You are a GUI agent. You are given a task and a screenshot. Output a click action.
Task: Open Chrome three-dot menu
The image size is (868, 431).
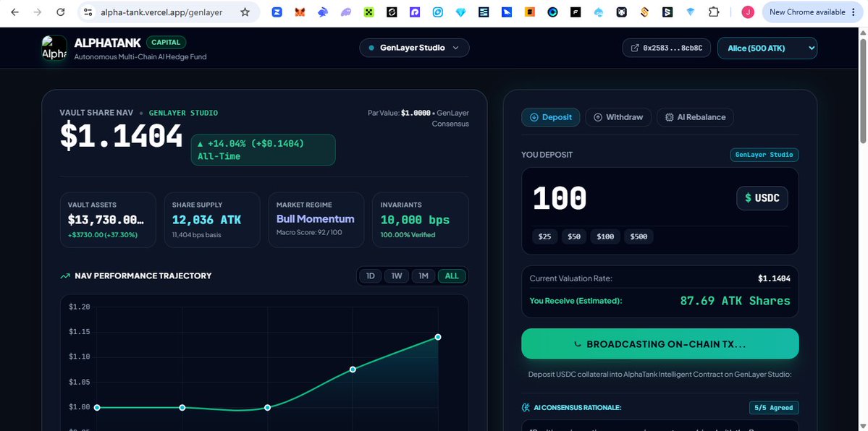(x=853, y=12)
